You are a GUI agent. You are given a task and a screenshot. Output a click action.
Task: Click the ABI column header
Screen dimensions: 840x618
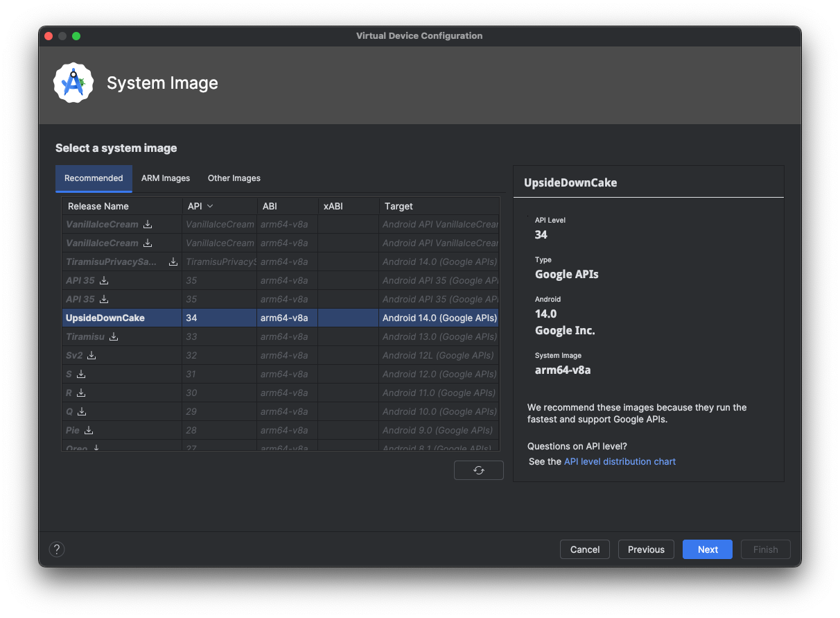point(287,206)
